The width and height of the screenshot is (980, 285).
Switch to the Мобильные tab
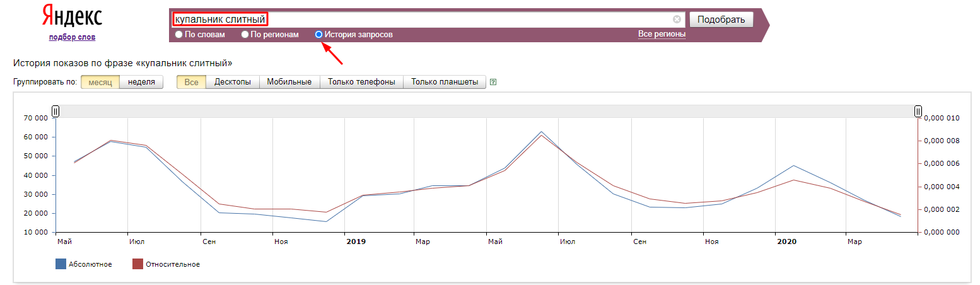click(289, 82)
